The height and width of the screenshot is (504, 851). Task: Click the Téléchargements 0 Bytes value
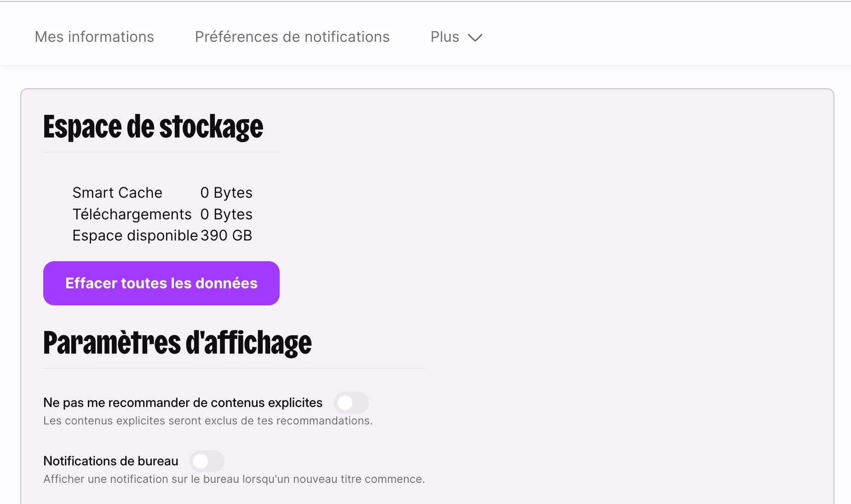[226, 214]
